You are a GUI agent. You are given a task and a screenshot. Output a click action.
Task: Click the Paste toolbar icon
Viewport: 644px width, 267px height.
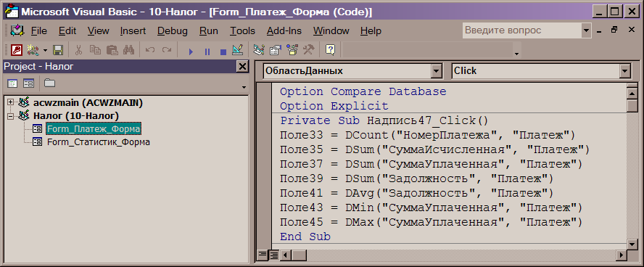(x=112, y=51)
